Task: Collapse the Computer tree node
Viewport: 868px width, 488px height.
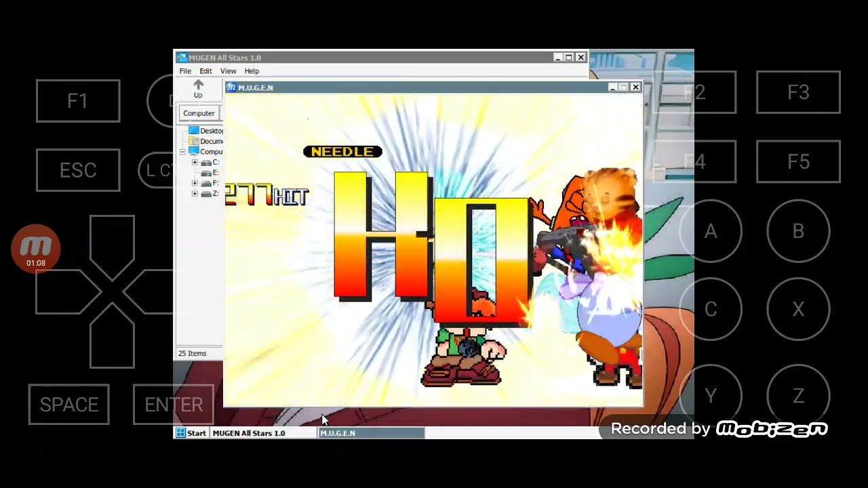Action: click(182, 152)
